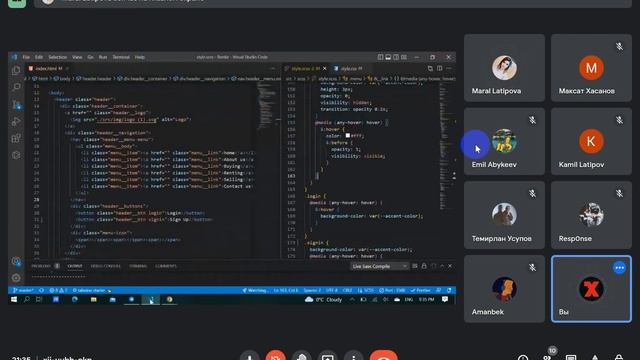The image size is (640, 360).
Task: Click the weather widget showing Cloudy
Action: (323, 300)
